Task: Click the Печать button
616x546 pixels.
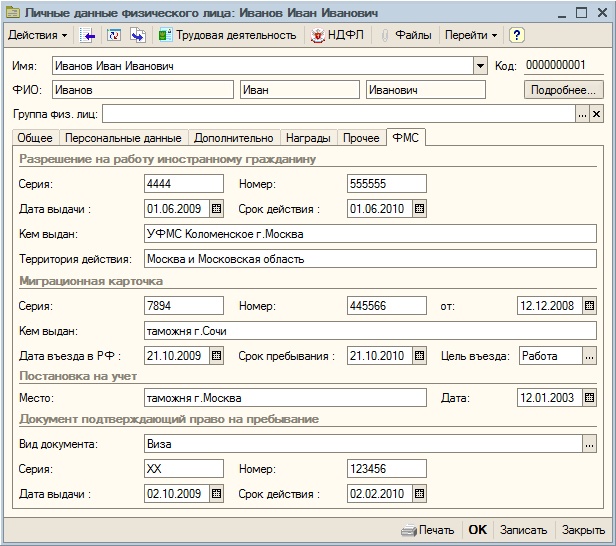Action: (428, 530)
